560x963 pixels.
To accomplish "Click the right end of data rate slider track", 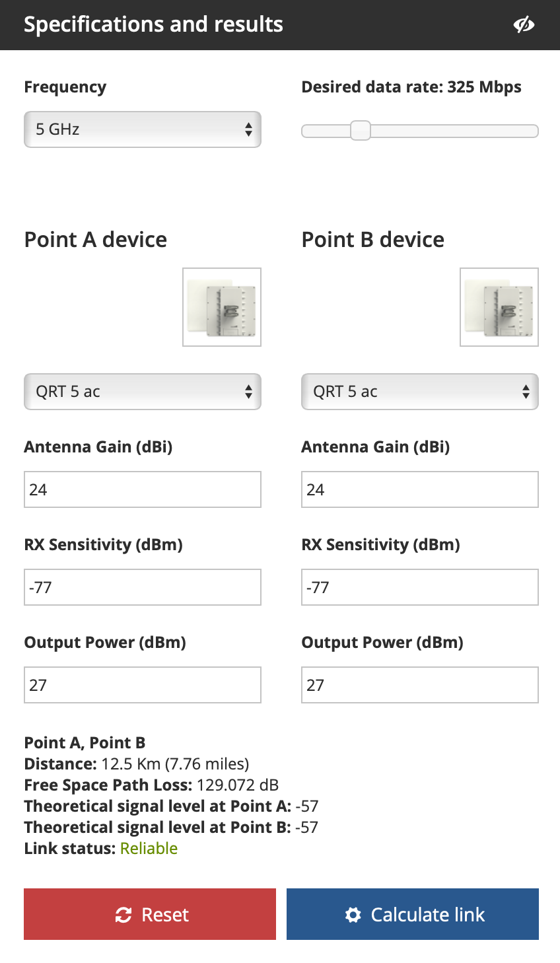I will [x=534, y=131].
